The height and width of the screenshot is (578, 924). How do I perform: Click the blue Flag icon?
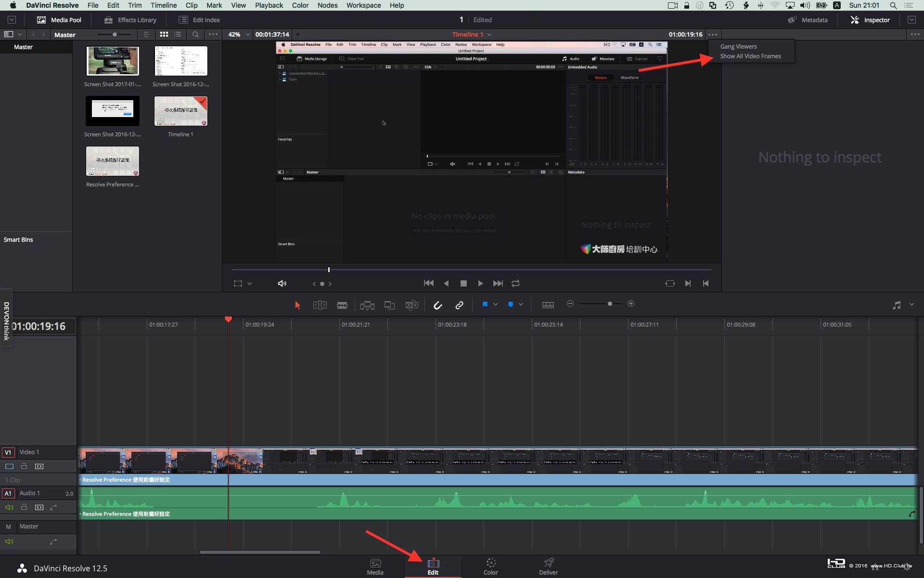485,304
